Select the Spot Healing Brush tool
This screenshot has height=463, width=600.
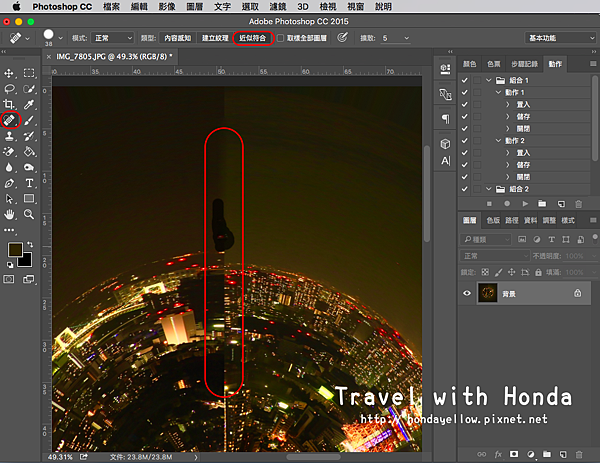click(x=10, y=120)
